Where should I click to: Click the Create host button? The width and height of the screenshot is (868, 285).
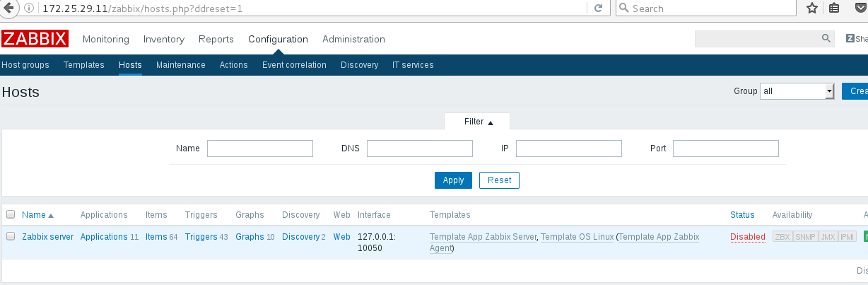pos(855,91)
